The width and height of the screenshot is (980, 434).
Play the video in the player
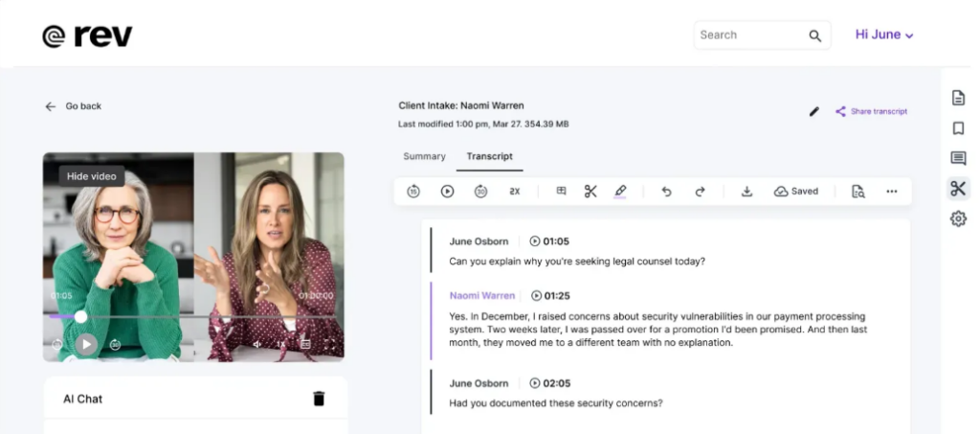click(x=86, y=344)
